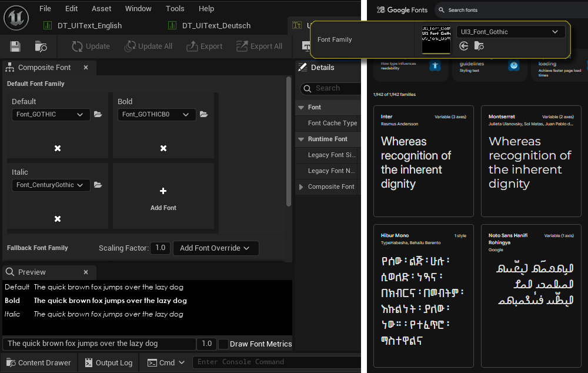Select the Composite Font panel tab
Viewport: 588px width, 373px height.
click(44, 68)
